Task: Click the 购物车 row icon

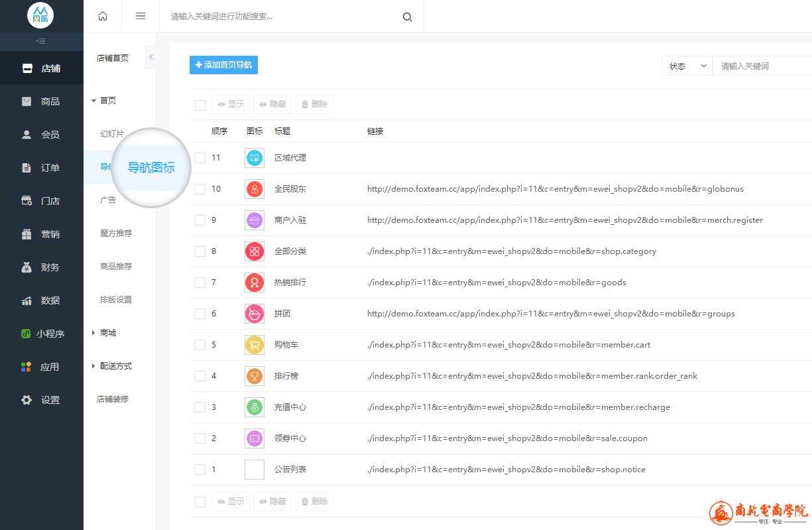Action: point(255,345)
